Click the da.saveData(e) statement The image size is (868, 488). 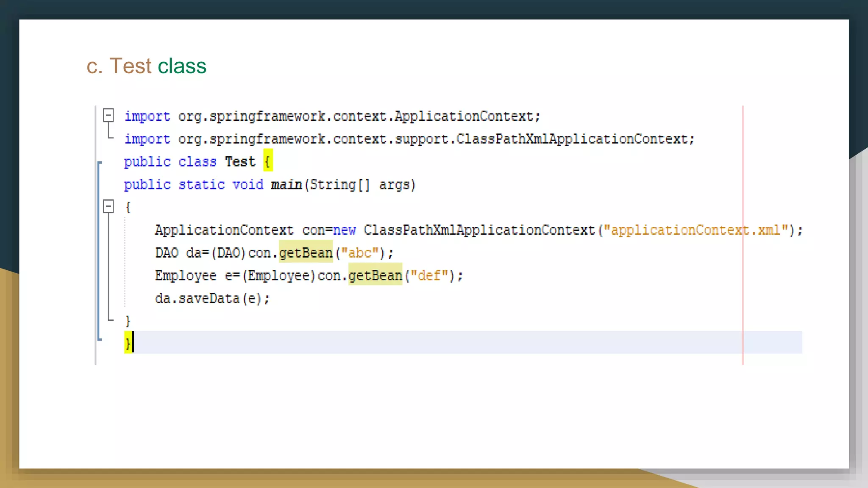[212, 299]
